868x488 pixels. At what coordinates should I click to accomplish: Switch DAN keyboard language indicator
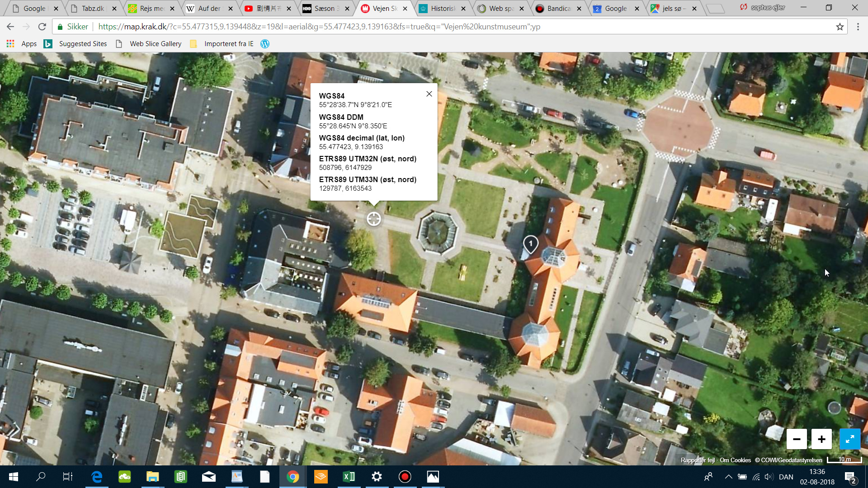tap(786, 477)
